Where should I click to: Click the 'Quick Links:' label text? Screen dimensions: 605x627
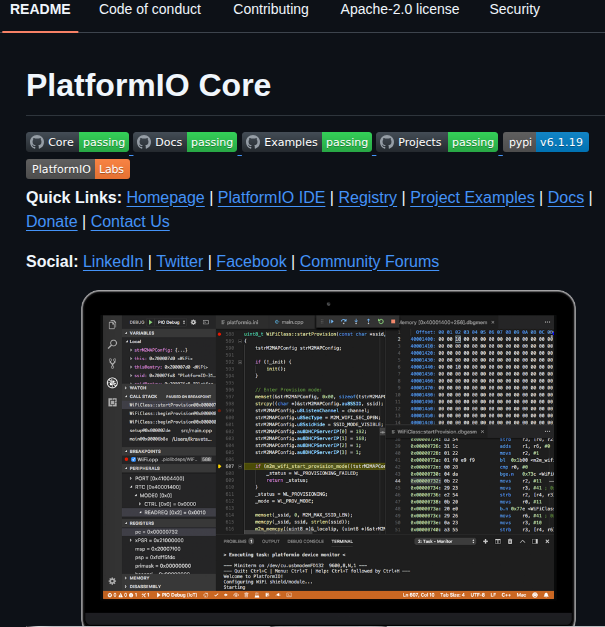click(74, 198)
